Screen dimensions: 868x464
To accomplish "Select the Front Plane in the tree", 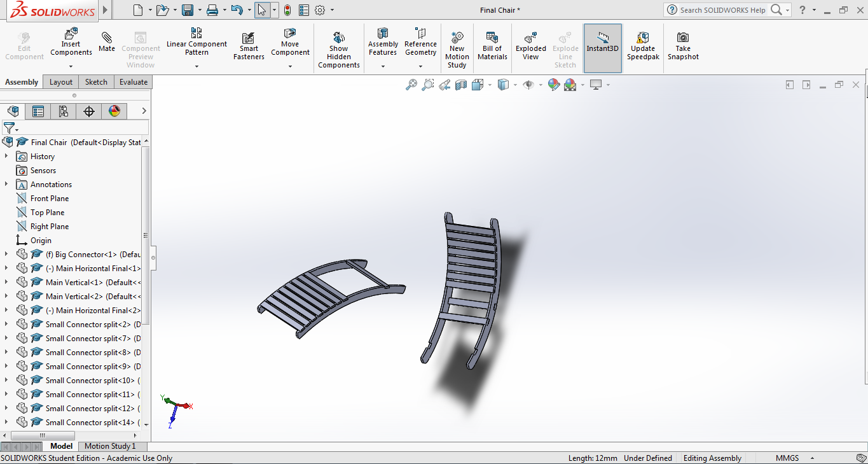I will click(50, 199).
